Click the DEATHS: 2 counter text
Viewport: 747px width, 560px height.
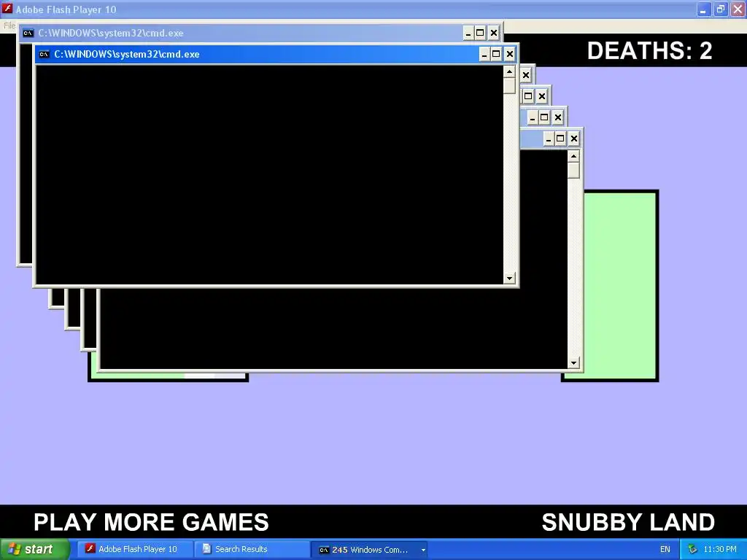649,50
